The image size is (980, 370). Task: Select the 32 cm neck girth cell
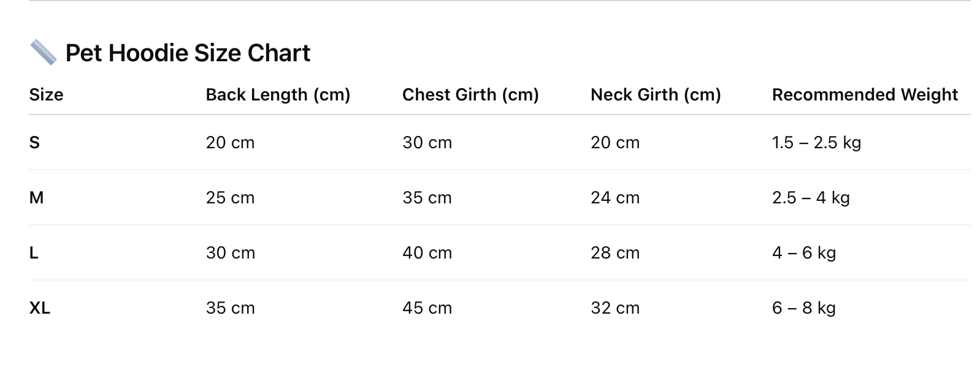pyautogui.click(x=615, y=308)
